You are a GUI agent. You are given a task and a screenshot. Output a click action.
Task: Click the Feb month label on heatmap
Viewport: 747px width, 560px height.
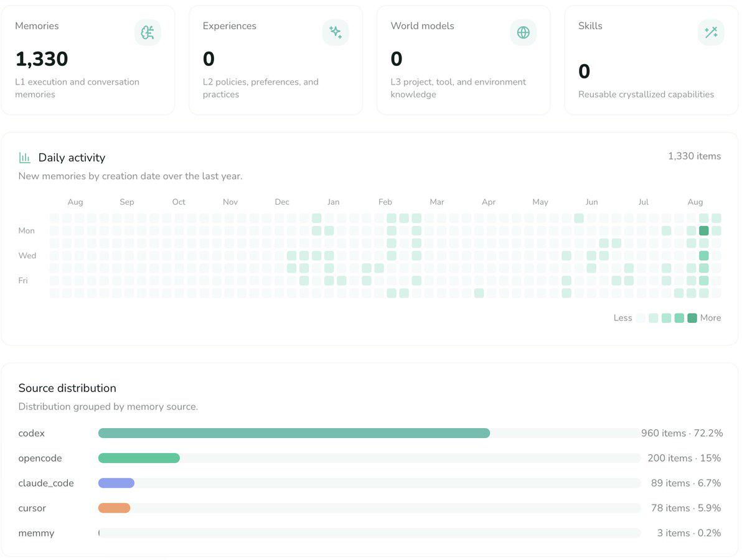(x=385, y=202)
